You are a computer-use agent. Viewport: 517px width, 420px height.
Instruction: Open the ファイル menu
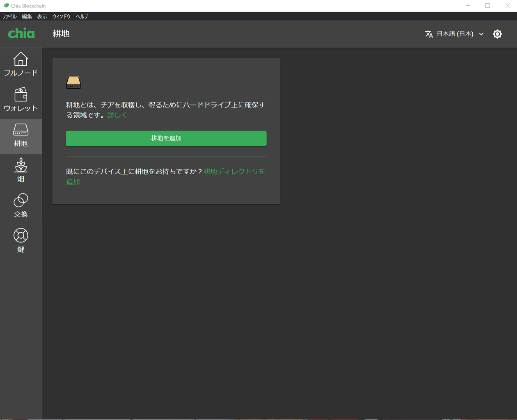click(9, 16)
